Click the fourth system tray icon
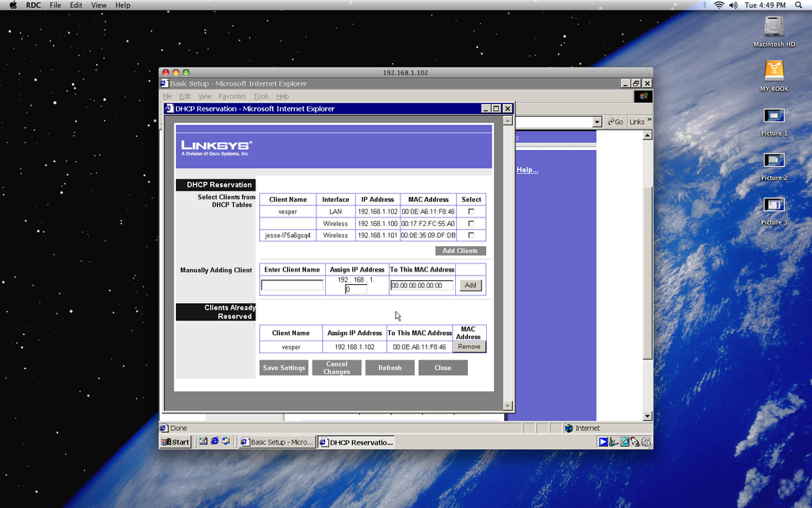Screen dimensions: 812x508 point(635,442)
